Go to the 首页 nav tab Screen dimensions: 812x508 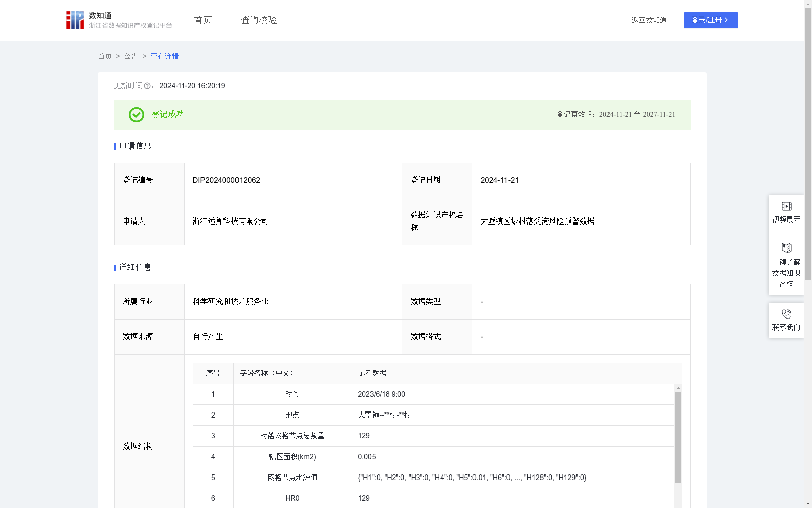coord(203,20)
